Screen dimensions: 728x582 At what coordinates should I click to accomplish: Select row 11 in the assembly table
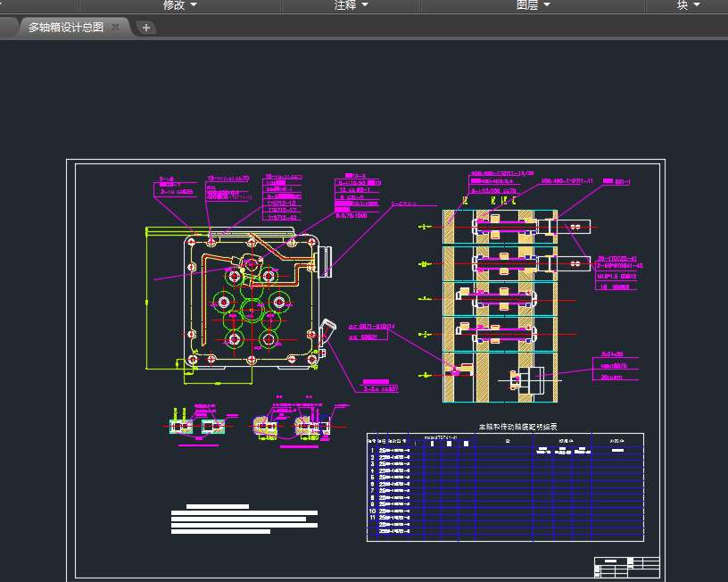click(505, 518)
